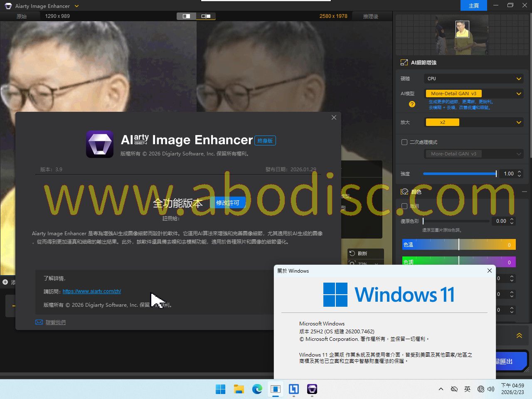The height and width of the screenshot is (399, 532).
Task: Switch to side-by-side split view icon
Action: click(206, 16)
